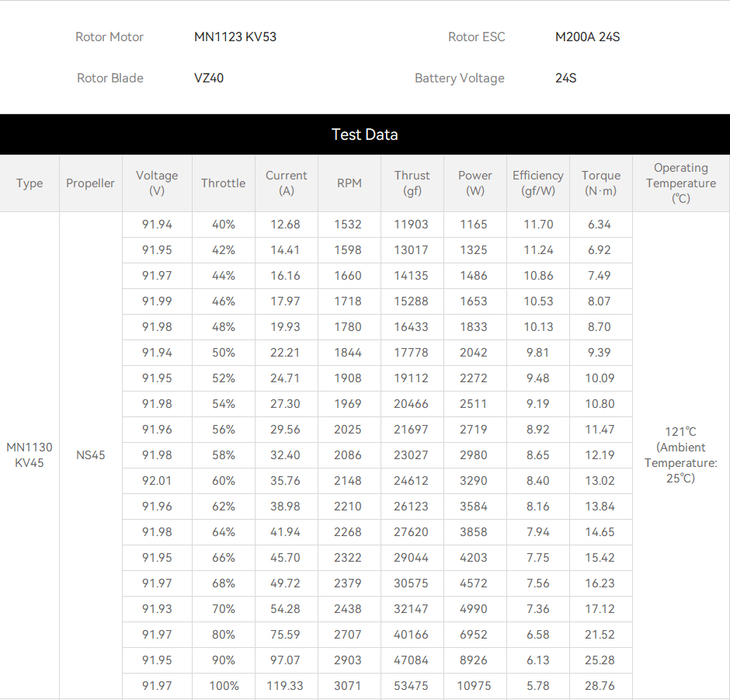Viewport: 730px width, 700px height.
Task: Select the Rotor Motor value MN1123 KV53
Action: click(235, 37)
